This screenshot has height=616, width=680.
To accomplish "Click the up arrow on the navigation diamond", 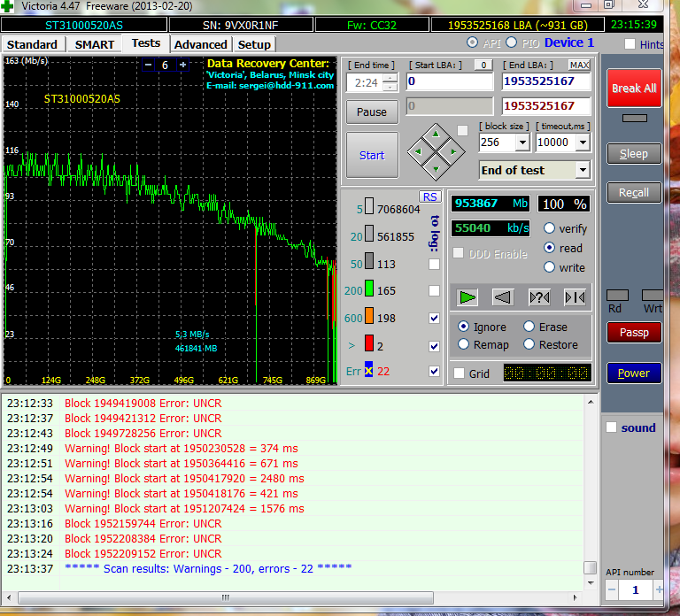I will [x=435, y=136].
